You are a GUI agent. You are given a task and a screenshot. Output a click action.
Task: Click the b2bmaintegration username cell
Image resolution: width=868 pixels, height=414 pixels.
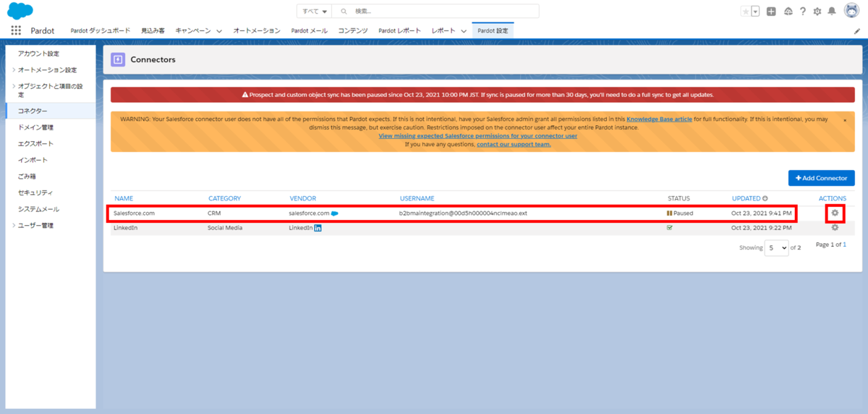pyautogui.click(x=463, y=214)
